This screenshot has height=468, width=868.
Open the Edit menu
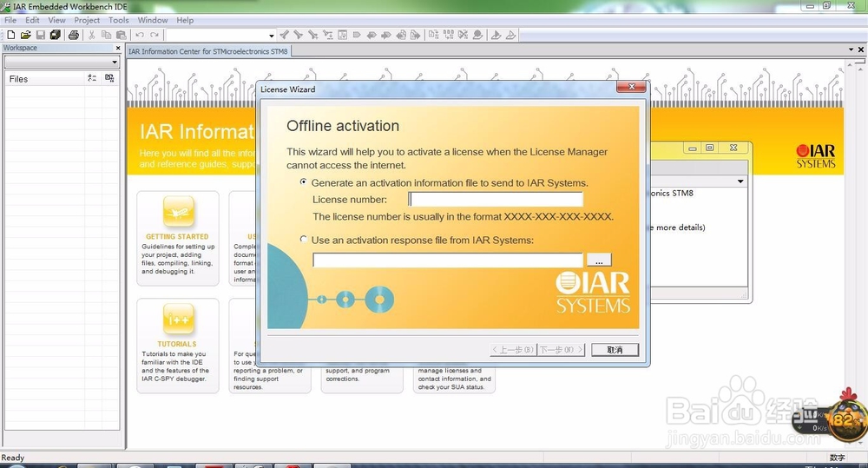coord(32,20)
